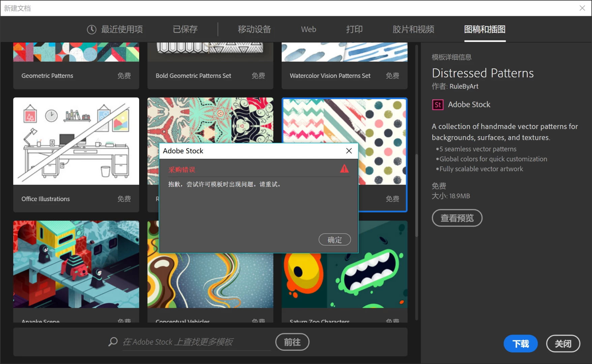Click the 大小: 18.9MB size text
Viewport: 592px width, 364px height.
451,196
